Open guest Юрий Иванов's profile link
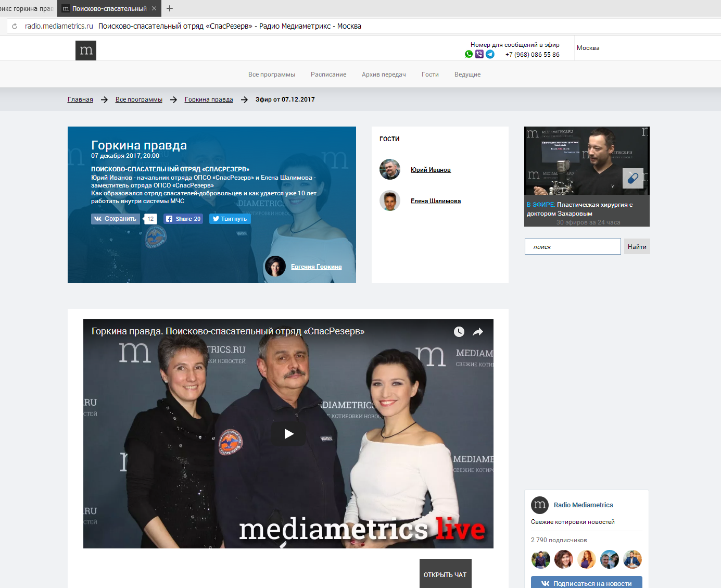Image resolution: width=721 pixels, height=588 pixels. click(x=431, y=170)
